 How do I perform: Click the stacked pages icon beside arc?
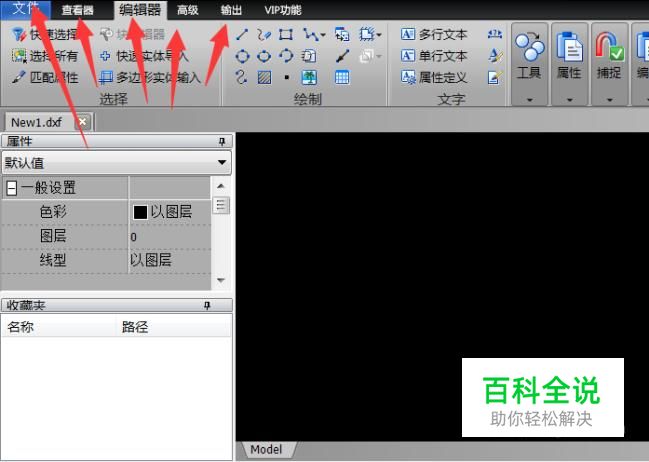pos(309,56)
